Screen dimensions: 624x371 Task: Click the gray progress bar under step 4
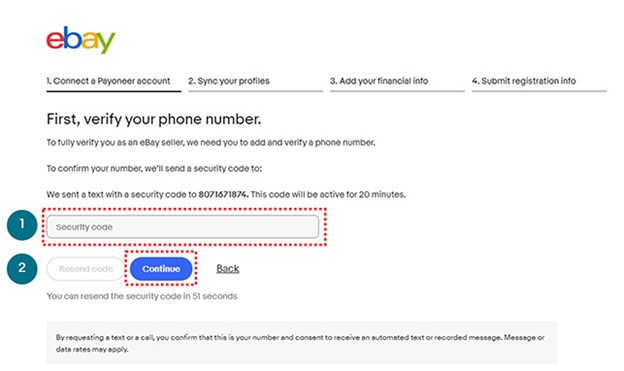(539, 91)
